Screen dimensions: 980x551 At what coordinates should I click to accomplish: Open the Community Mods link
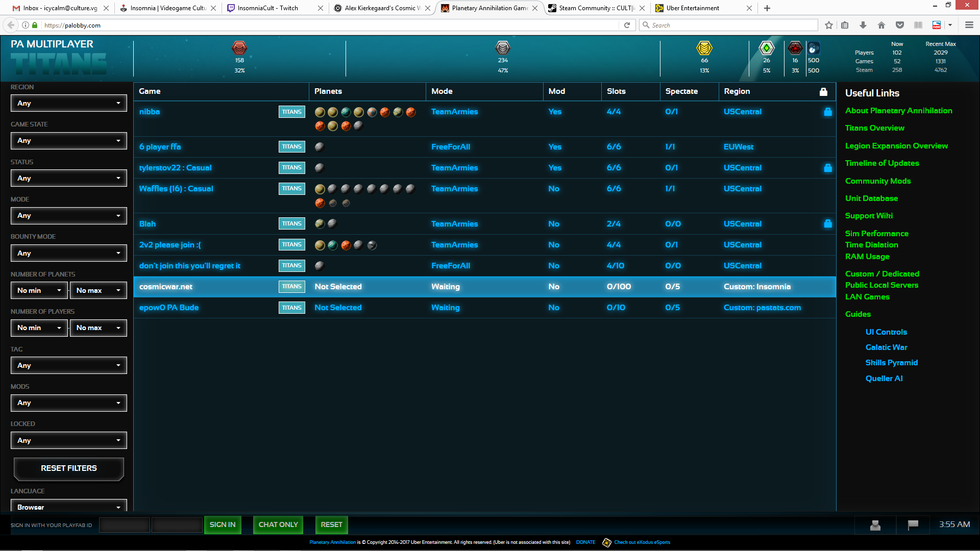click(878, 181)
